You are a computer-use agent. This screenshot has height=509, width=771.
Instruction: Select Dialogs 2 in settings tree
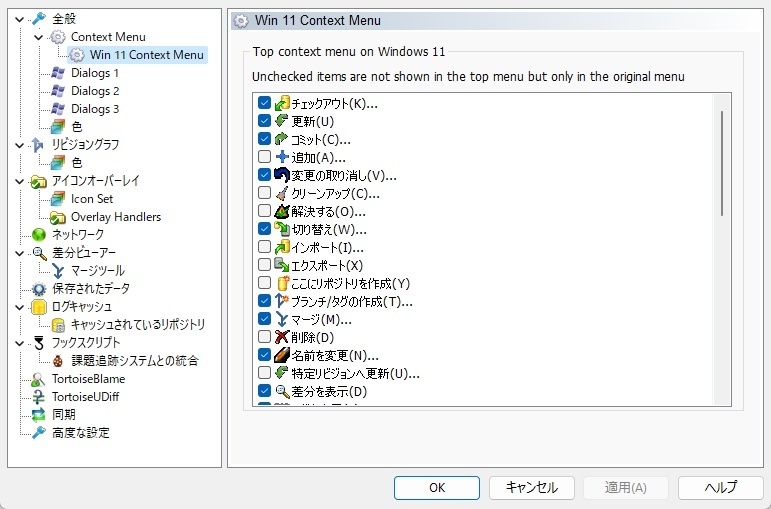(95, 91)
